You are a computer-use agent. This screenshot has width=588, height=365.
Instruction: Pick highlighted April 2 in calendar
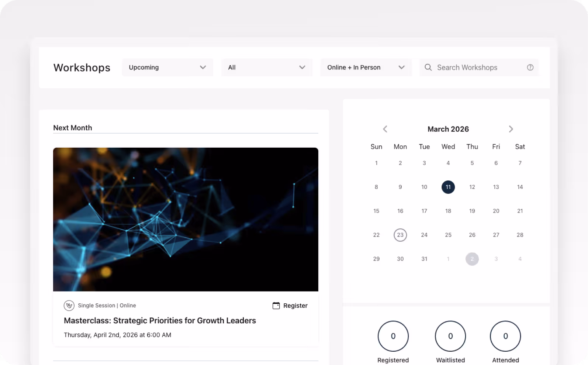coord(472,259)
